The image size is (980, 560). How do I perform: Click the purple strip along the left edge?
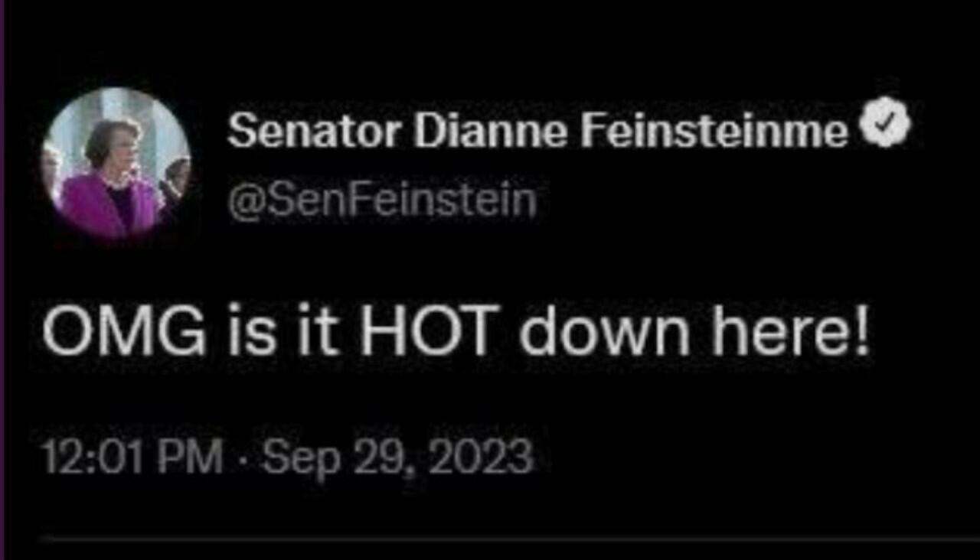pos(2,280)
